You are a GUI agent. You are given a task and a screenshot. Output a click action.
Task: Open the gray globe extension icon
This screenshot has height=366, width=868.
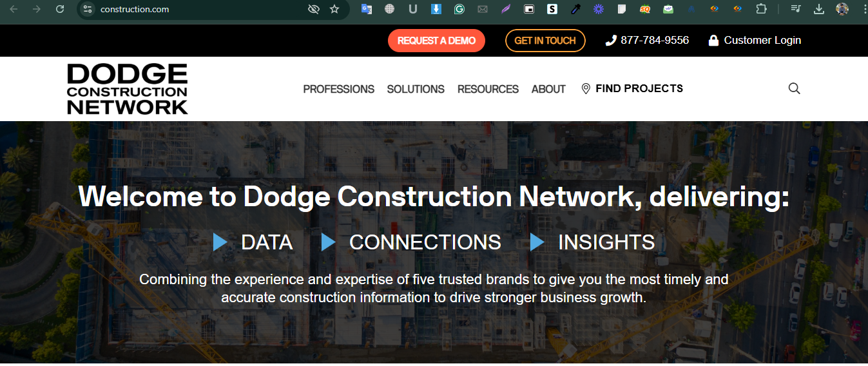click(389, 9)
